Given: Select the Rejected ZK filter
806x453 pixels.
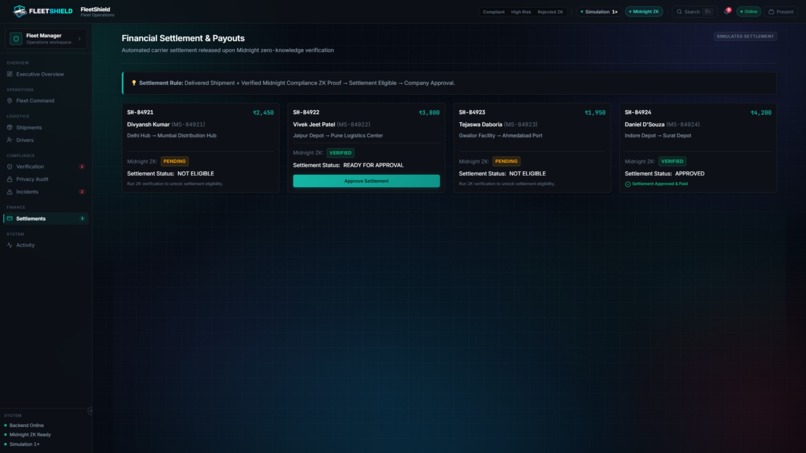Looking at the screenshot, I should coord(550,12).
